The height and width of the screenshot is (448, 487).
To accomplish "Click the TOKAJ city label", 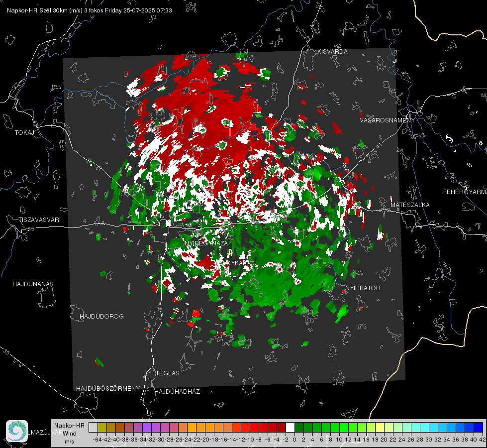I will (24, 133).
